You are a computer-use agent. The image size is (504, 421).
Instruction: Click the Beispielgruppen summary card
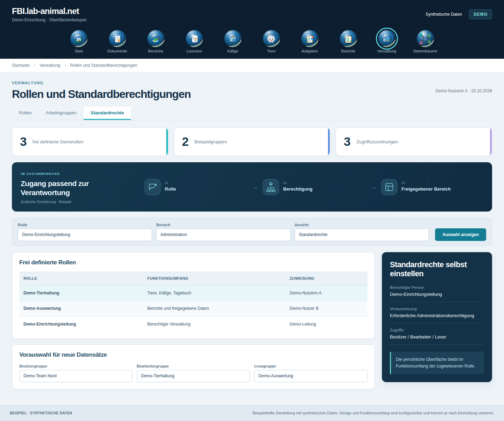tap(252, 142)
